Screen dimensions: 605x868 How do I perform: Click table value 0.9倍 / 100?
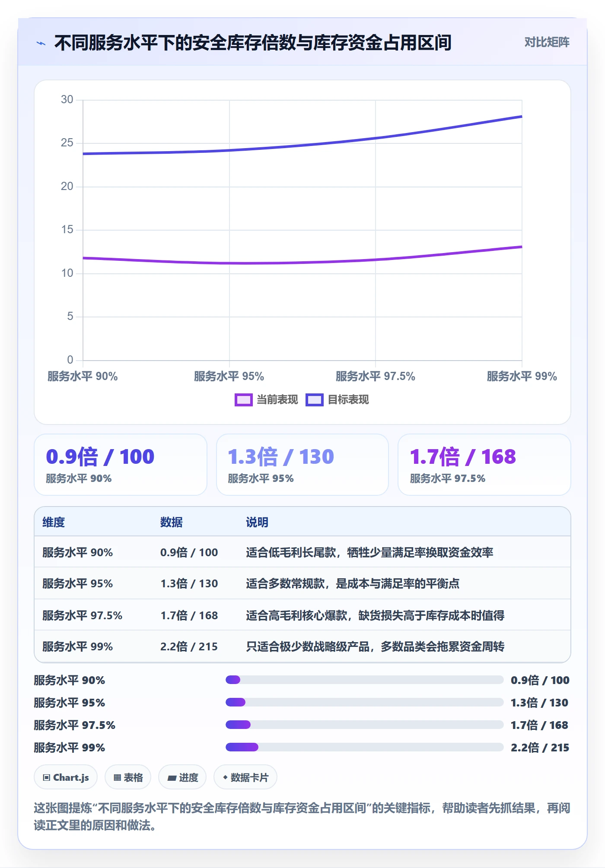pyautogui.click(x=189, y=552)
